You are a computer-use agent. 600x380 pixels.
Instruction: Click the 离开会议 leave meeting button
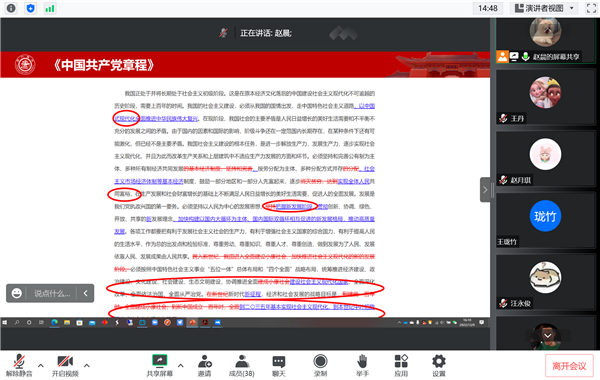[569, 366]
